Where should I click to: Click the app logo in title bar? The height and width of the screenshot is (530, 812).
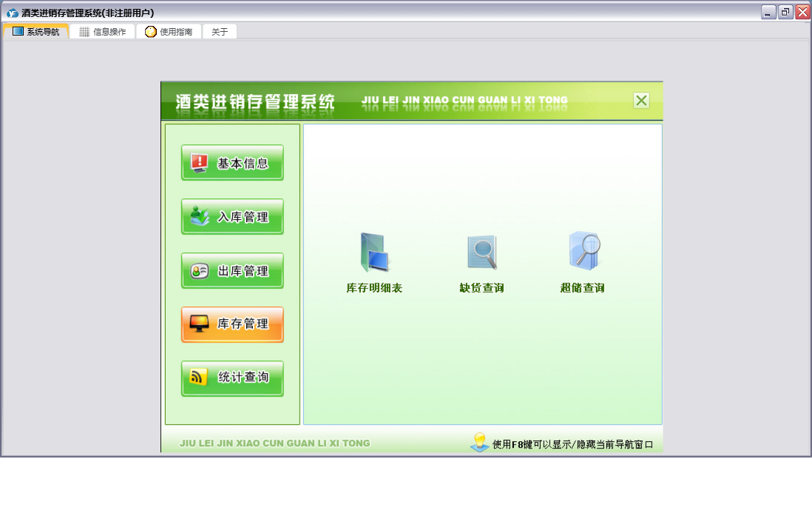13,13
